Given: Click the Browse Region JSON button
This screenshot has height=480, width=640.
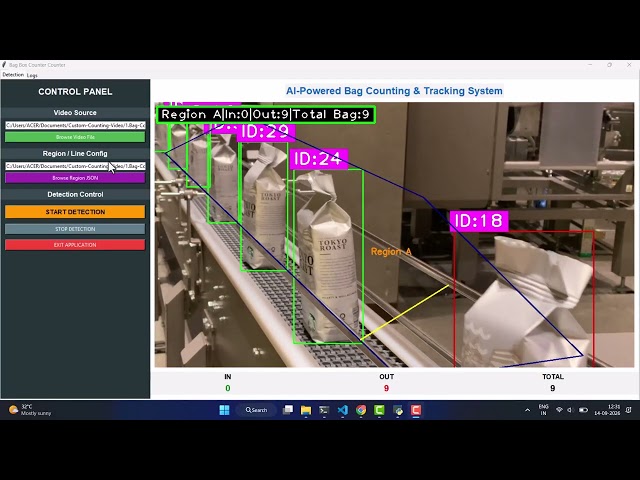Looking at the screenshot, I should coord(75,178).
